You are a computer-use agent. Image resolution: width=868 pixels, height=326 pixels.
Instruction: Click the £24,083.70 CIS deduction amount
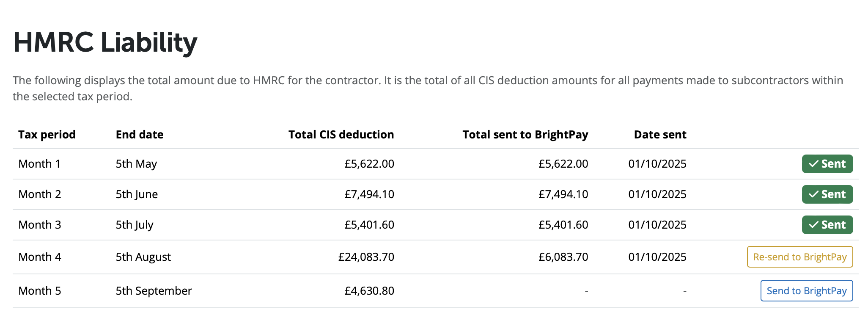pyautogui.click(x=366, y=257)
